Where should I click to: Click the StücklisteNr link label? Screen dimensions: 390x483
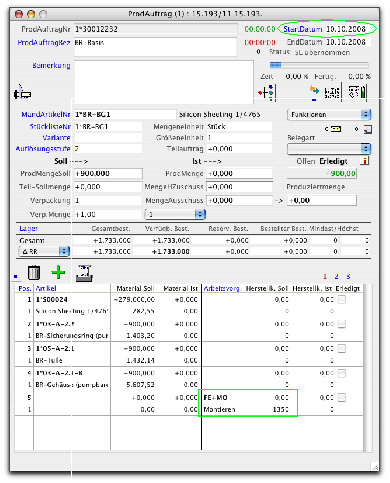pos(50,127)
